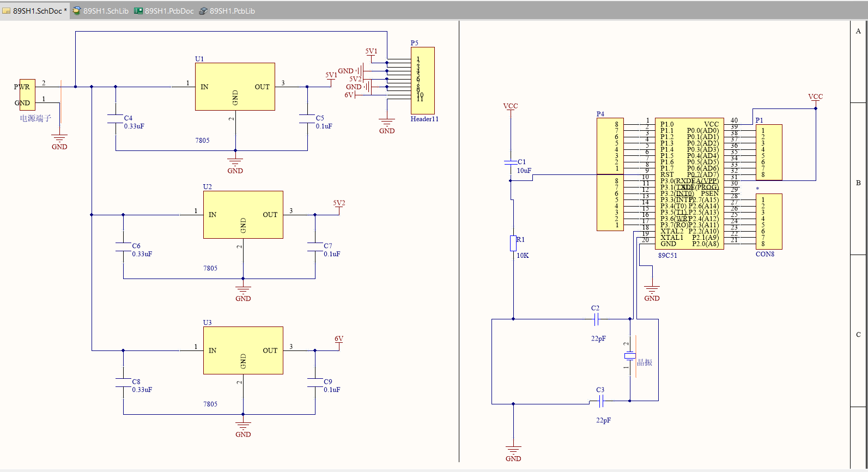Click the VCC power port above C1
Screen dimensions: 868x472
pos(511,109)
